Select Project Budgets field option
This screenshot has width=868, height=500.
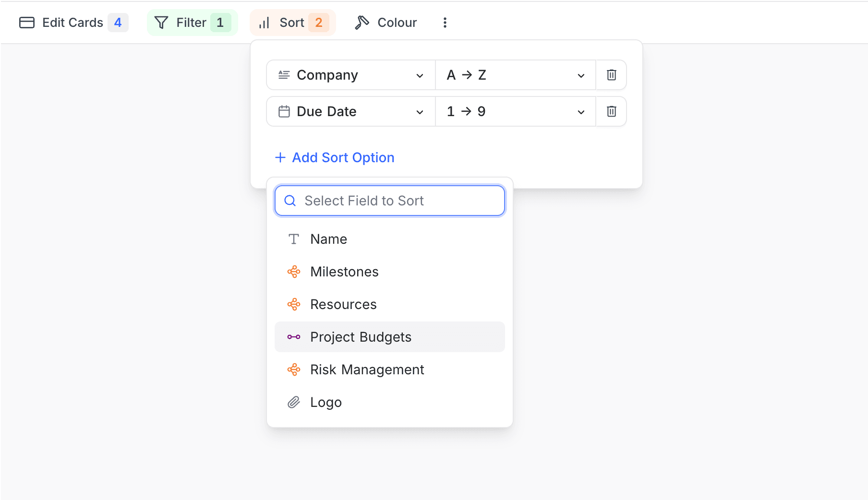pos(361,337)
